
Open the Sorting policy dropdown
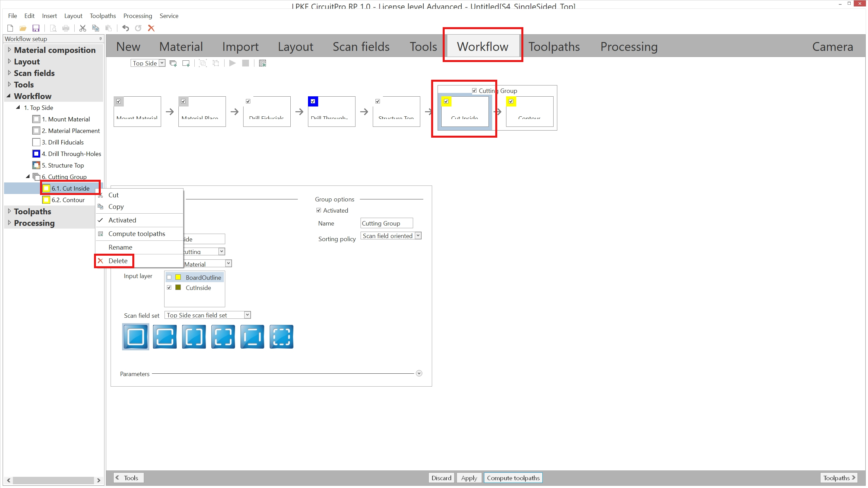(418, 236)
